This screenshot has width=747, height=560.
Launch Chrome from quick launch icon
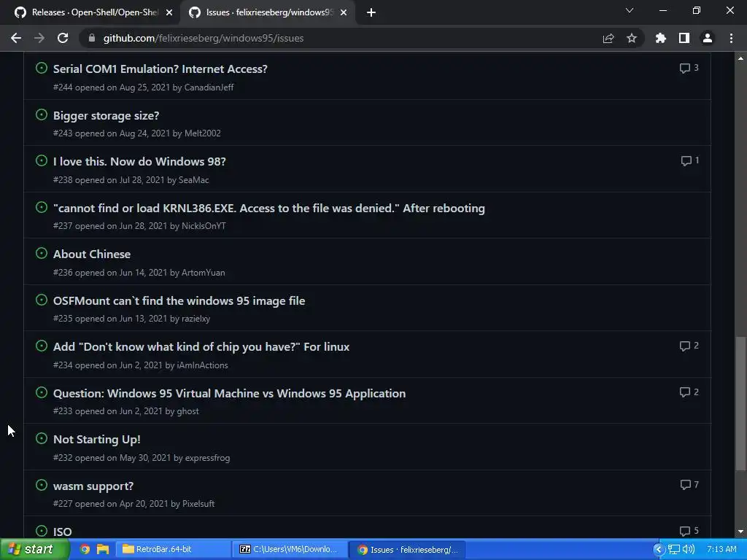click(85, 550)
